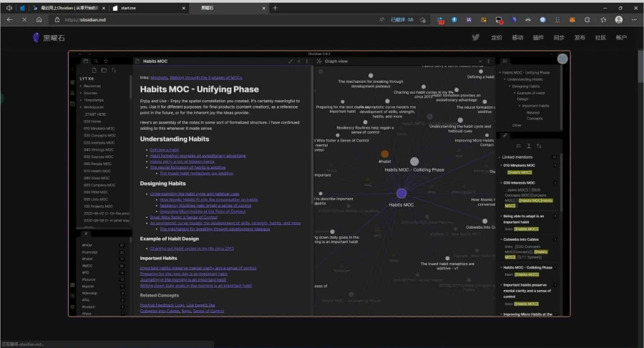Open the 帐户 account page
The height and width of the screenshot is (348, 644).
point(621,37)
